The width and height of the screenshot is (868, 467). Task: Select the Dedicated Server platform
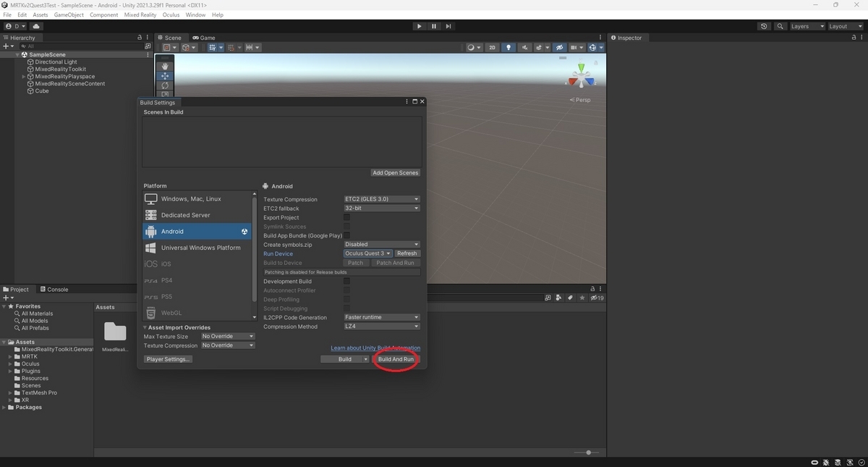pyautogui.click(x=197, y=215)
